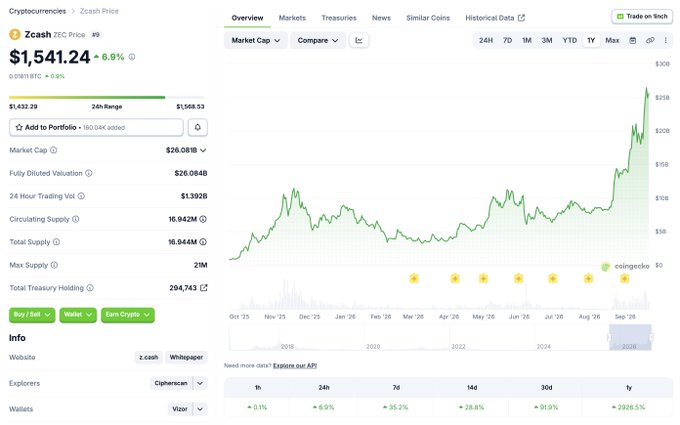Screen dimensions: 680x425
Task: Open the Buy / Sell dropdown
Action: pos(32,315)
